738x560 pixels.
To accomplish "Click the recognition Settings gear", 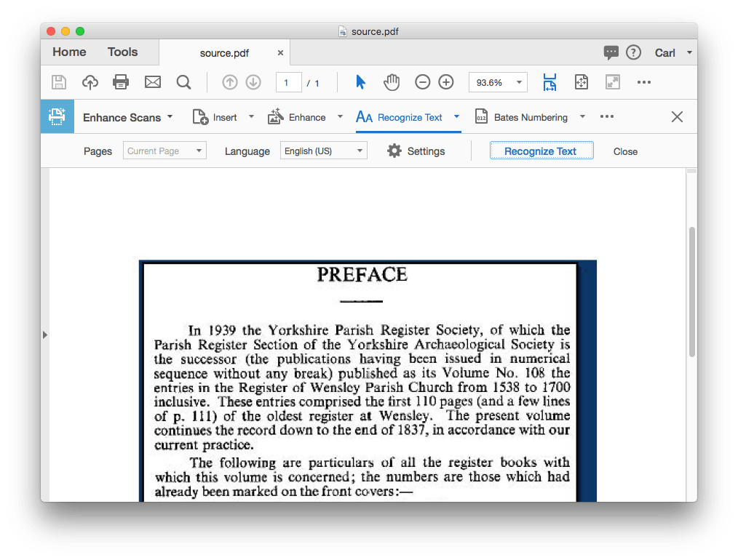I will click(x=394, y=151).
